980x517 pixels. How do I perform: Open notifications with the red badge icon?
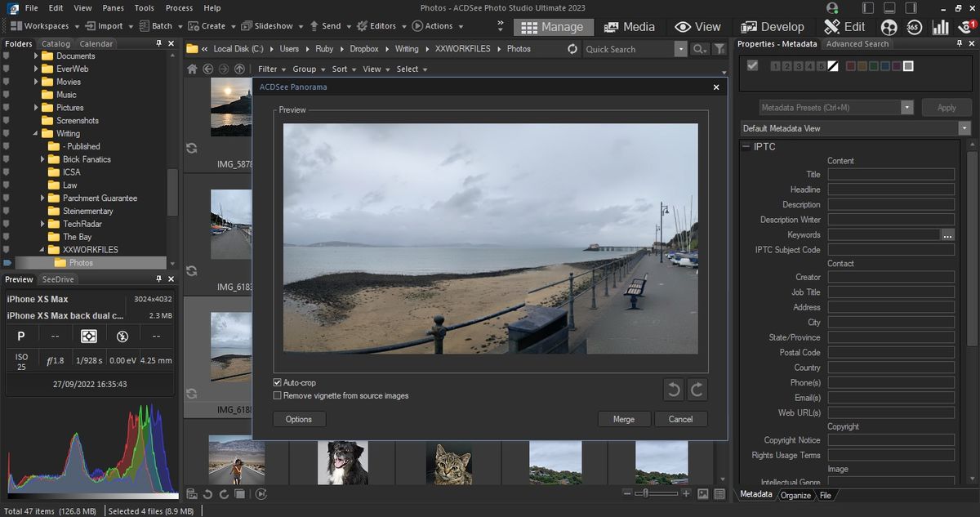(965, 26)
